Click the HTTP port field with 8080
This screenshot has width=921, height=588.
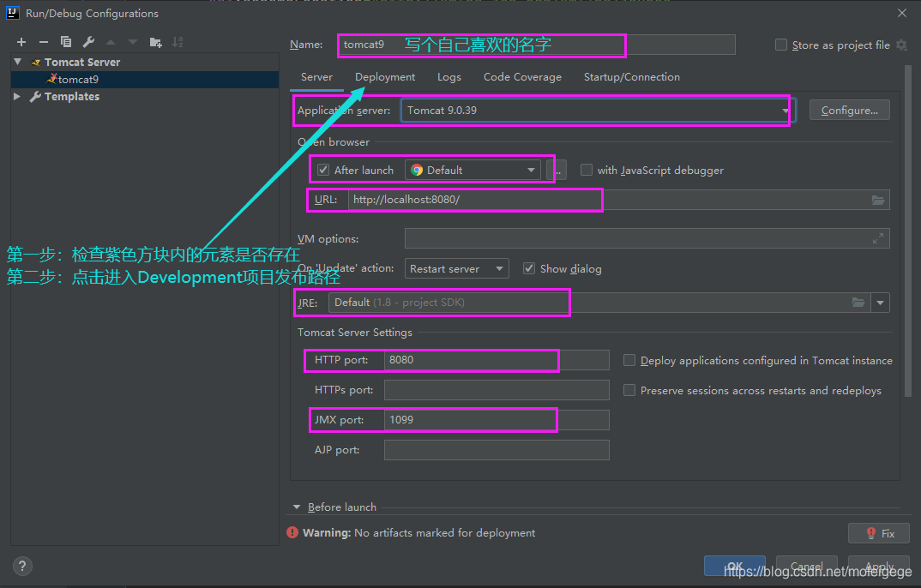coord(497,360)
